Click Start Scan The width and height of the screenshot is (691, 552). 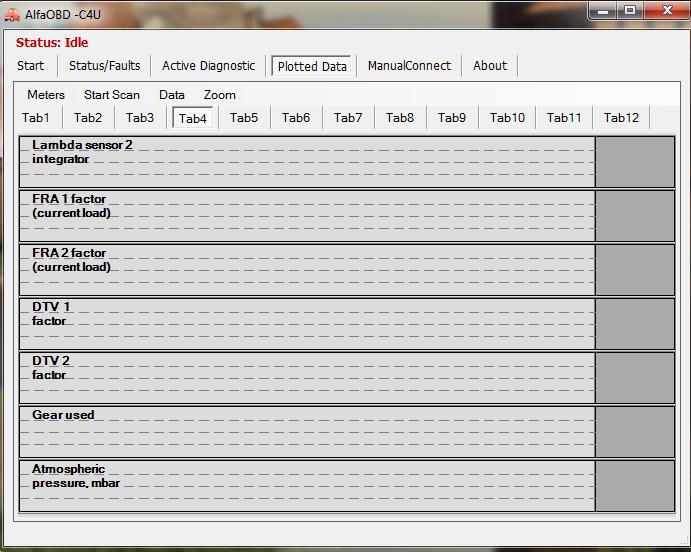point(112,95)
